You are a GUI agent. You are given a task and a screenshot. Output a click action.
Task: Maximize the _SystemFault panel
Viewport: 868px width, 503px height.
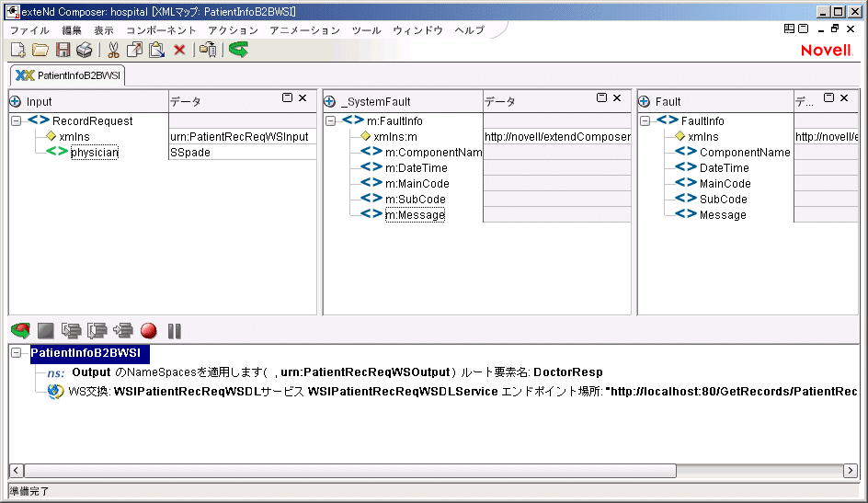point(601,98)
